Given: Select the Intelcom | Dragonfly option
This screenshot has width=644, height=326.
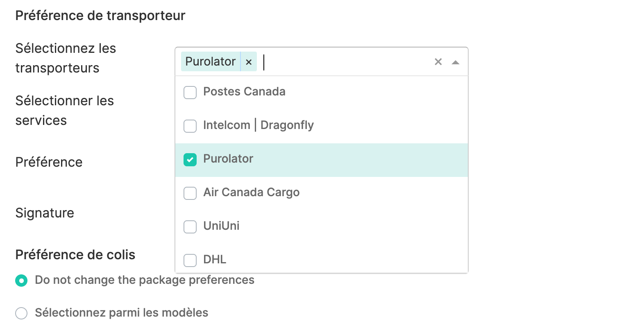Looking at the screenshot, I should (x=258, y=125).
